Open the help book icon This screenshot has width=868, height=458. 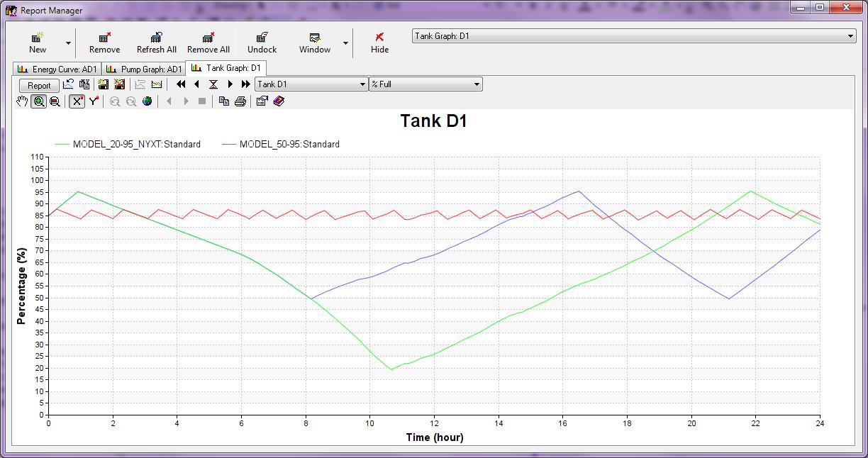point(279,101)
